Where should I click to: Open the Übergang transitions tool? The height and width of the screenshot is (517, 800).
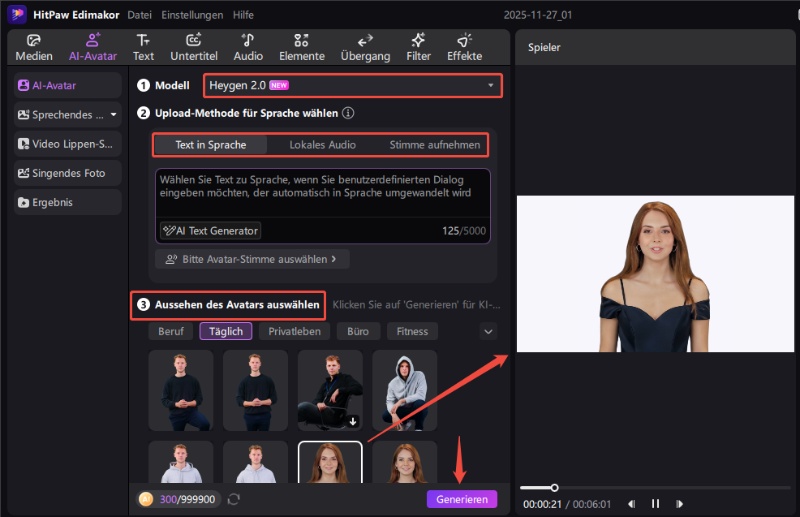click(365, 47)
